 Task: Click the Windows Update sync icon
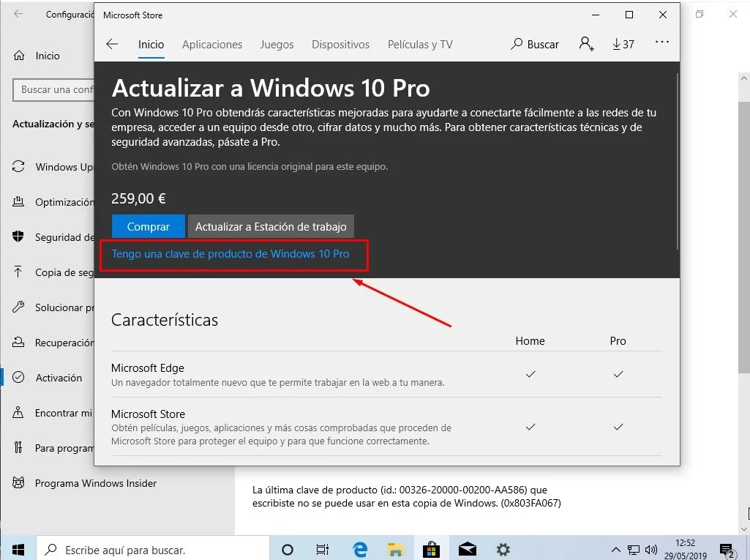[x=18, y=167]
